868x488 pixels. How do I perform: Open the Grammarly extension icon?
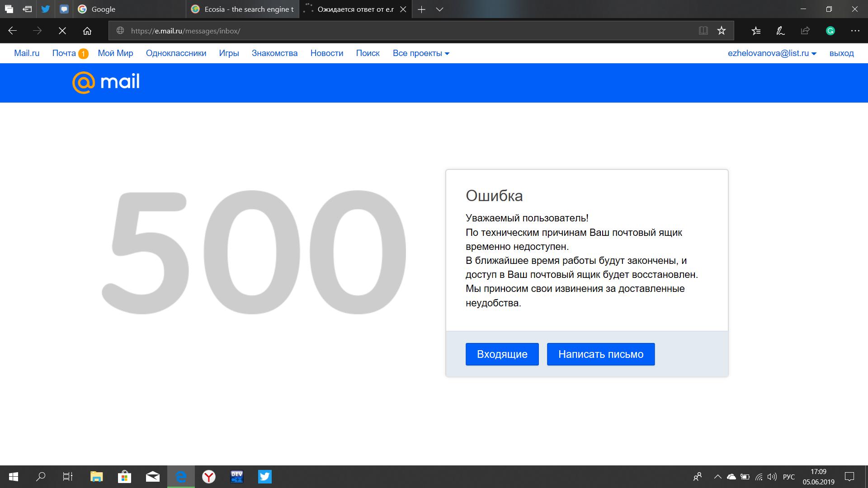(830, 31)
